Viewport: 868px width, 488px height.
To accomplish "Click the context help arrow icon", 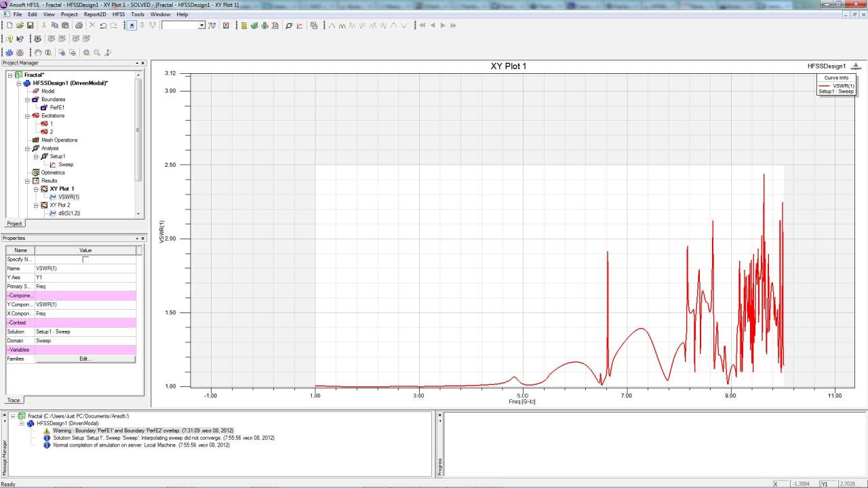I will coord(20,39).
